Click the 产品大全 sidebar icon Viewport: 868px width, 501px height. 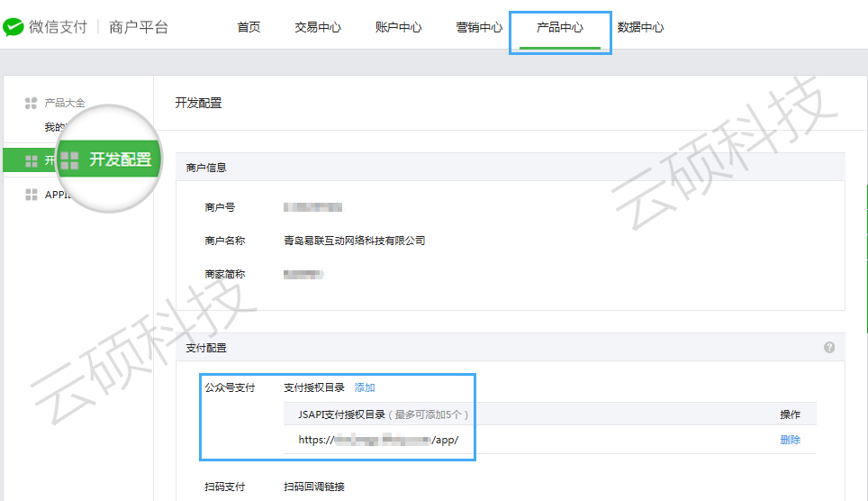[x=31, y=104]
